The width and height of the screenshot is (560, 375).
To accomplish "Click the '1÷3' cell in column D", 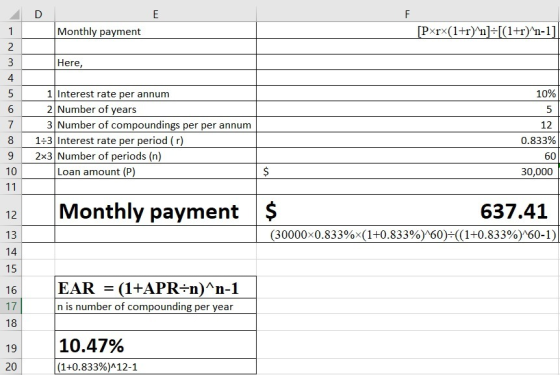I will 38,140.
